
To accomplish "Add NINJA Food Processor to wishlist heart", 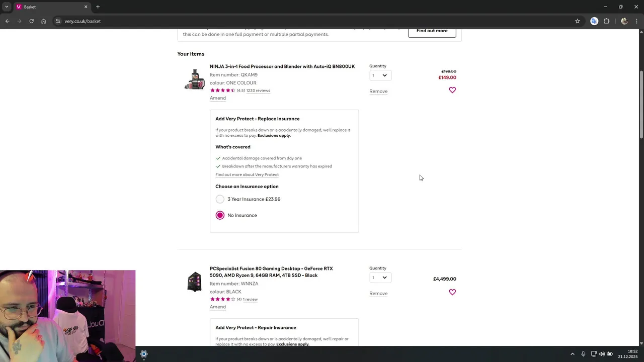I will (452, 90).
